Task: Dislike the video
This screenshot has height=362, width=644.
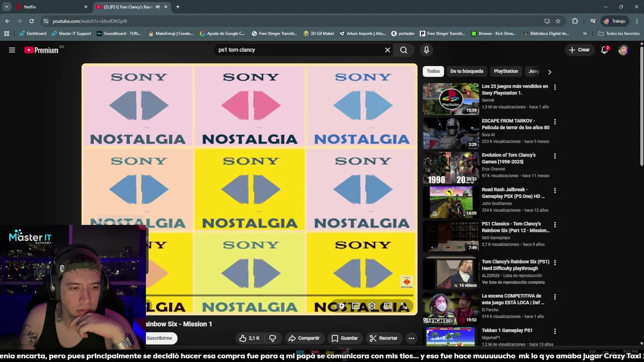Action: coord(273,338)
